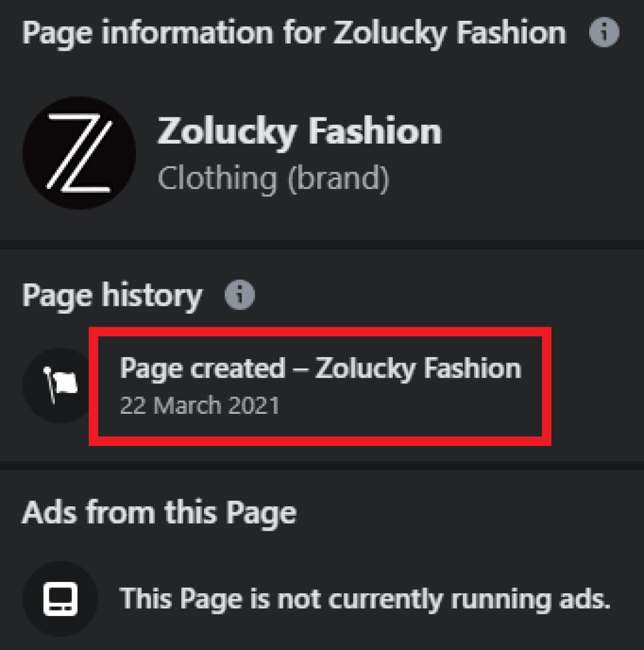The image size is (644, 650).
Task: Click the ads screen icon
Action: coord(60,598)
